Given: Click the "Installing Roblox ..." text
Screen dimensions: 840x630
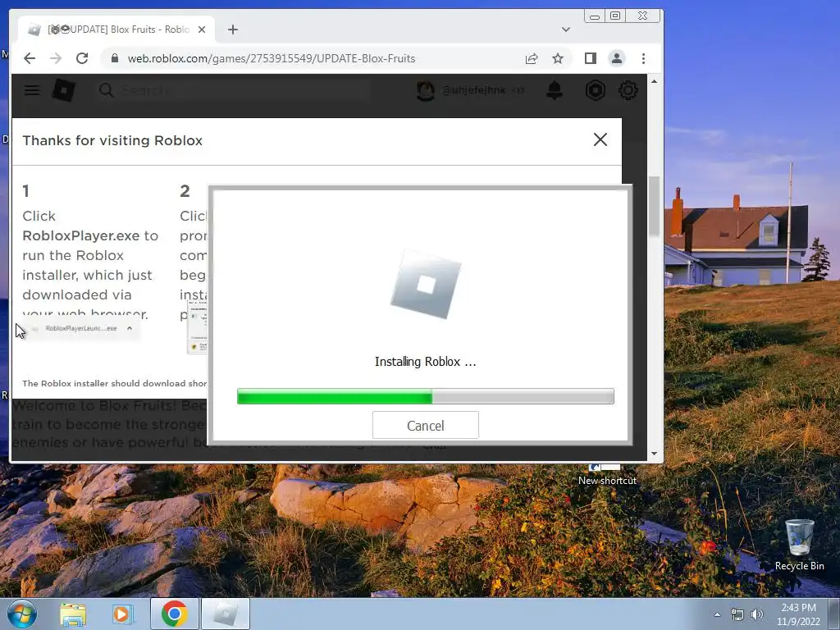Looking at the screenshot, I should coord(426,362).
